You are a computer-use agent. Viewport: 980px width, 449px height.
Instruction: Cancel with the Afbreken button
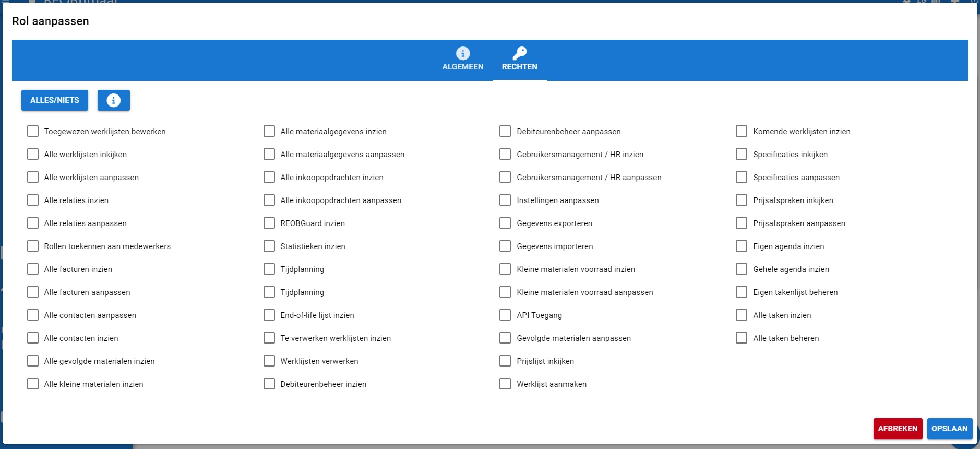pyautogui.click(x=898, y=429)
